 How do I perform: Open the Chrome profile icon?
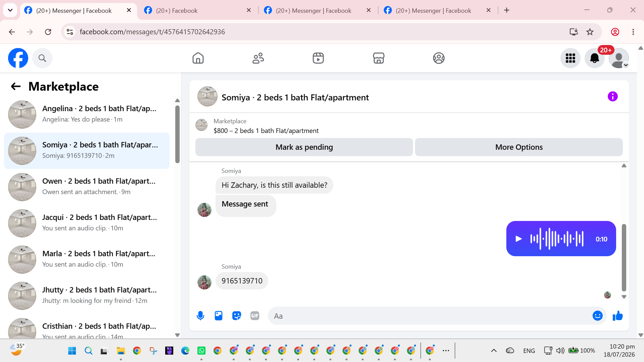point(615,32)
